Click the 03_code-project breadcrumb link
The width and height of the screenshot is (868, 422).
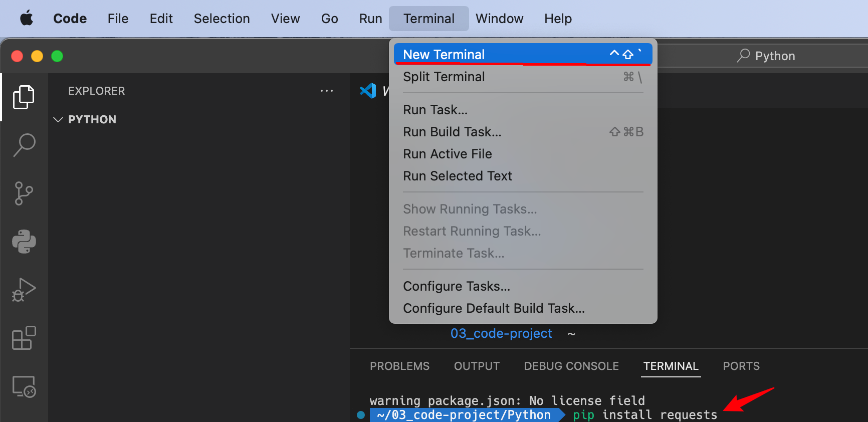tap(501, 333)
